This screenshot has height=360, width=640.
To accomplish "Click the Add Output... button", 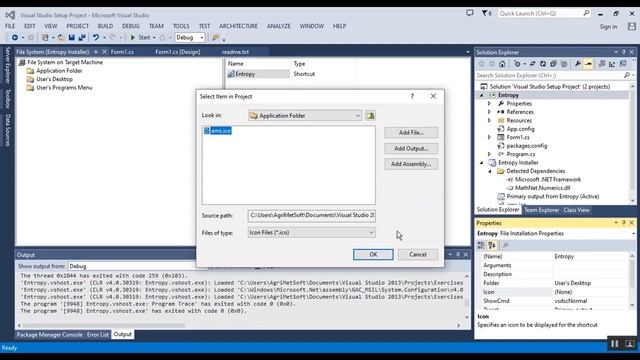I will point(411,149).
